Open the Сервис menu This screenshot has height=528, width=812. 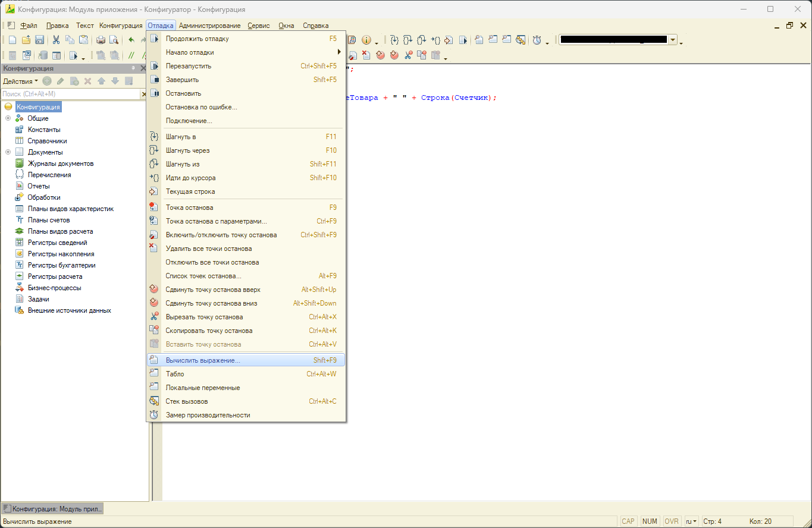tap(259, 26)
